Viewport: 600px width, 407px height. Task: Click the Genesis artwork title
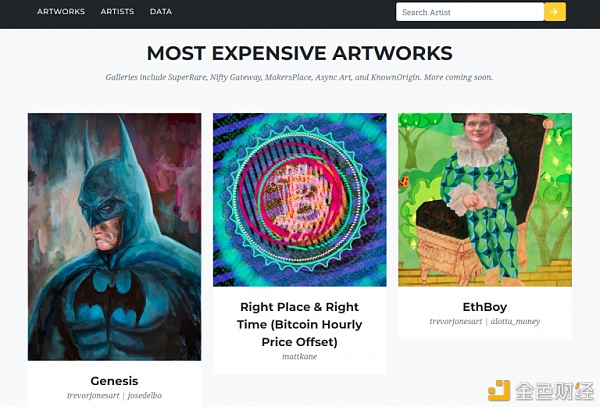coord(114,381)
